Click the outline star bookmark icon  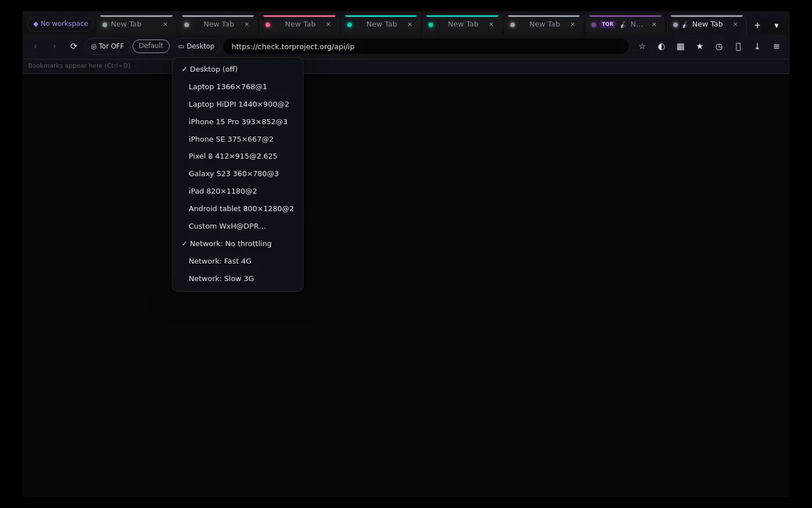642,46
